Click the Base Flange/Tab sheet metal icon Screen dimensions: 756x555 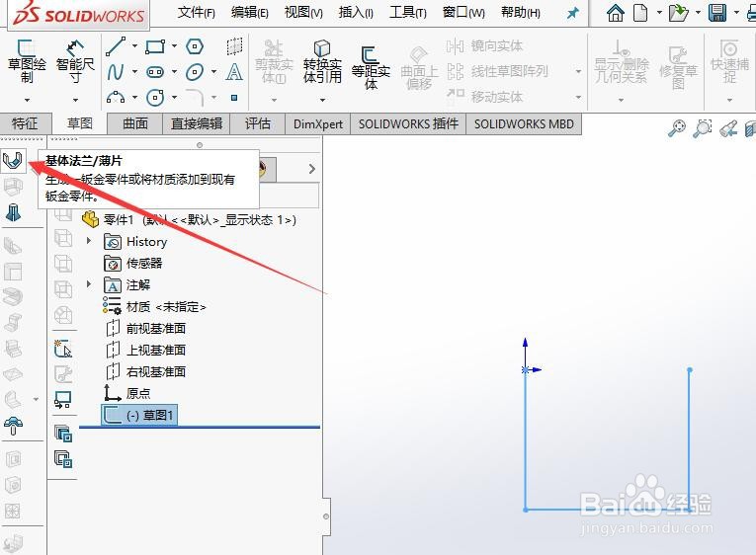pyautogui.click(x=13, y=159)
